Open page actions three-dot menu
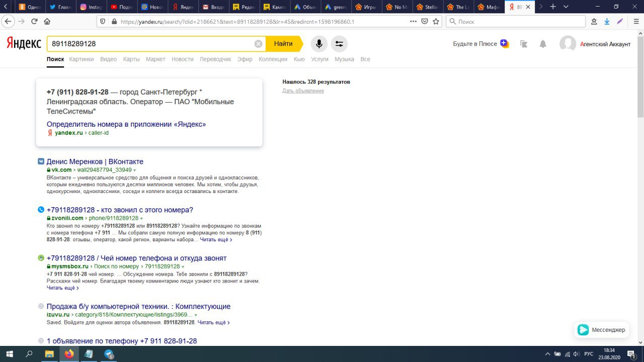The height and width of the screenshot is (362, 644). click(x=413, y=22)
